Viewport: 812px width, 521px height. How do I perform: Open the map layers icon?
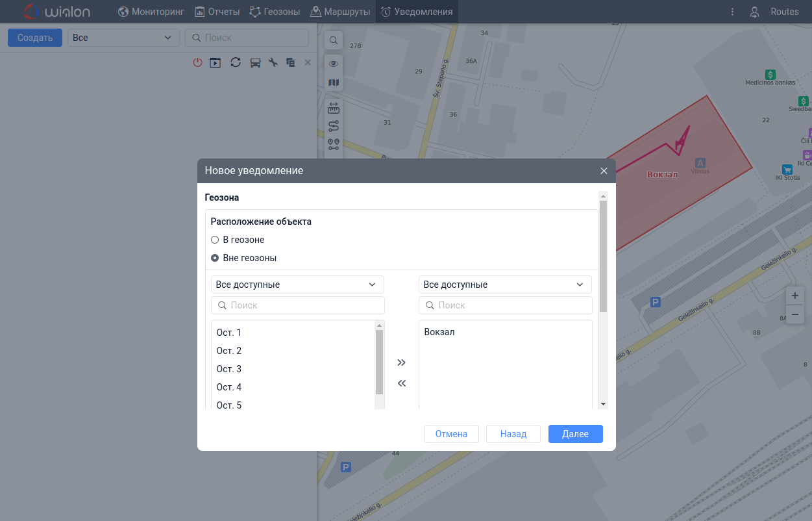pyautogui.click(x=333, y=83)
